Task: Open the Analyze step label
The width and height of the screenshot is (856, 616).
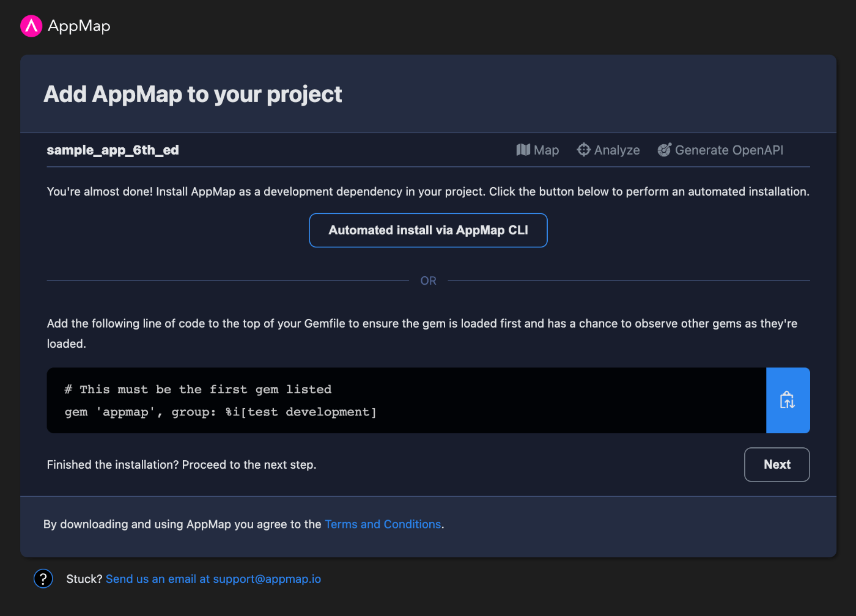Action: coord(617,150)
